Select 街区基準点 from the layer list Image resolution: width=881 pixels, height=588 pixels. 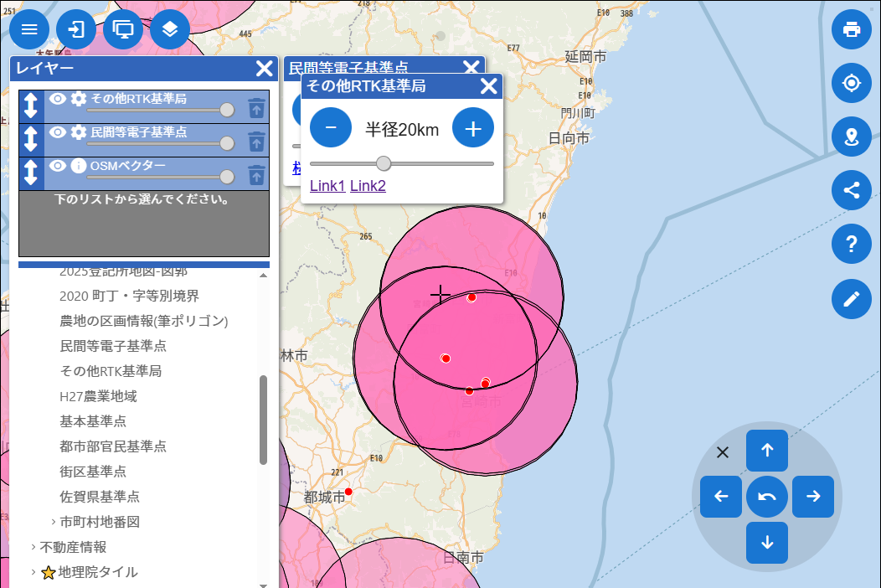click(93, 471)
